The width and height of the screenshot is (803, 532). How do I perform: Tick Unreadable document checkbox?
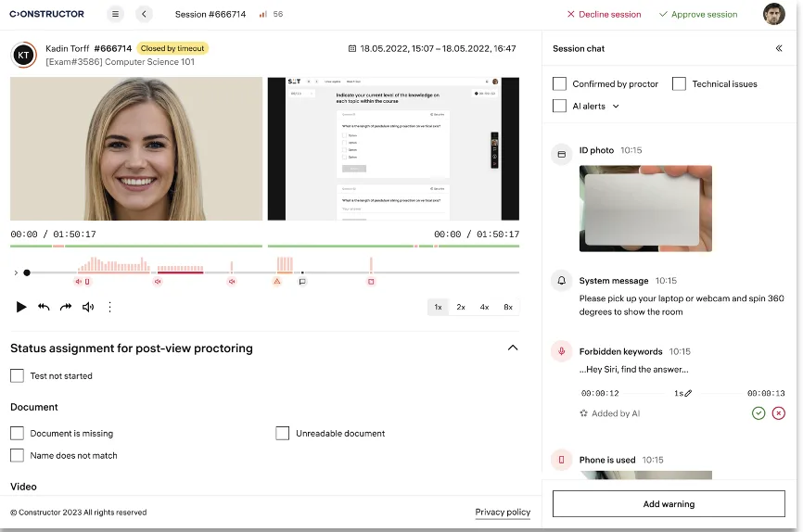pos(282,433)
